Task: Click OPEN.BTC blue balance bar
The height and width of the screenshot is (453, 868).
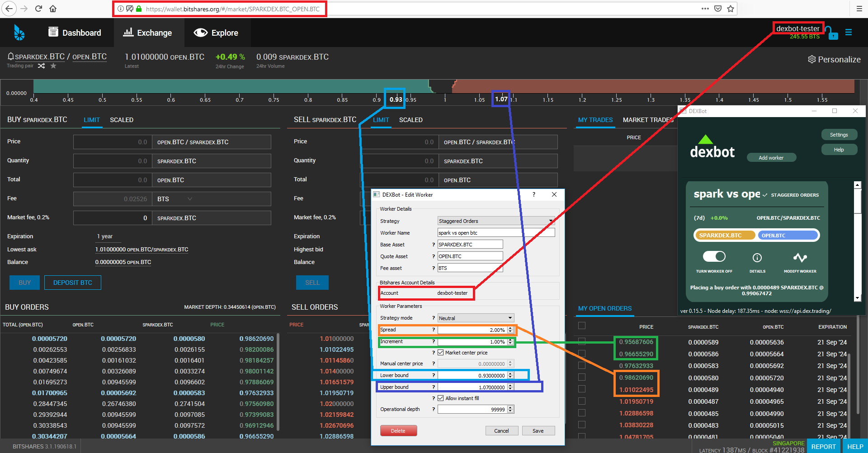Action: click(x=788, y=235)
